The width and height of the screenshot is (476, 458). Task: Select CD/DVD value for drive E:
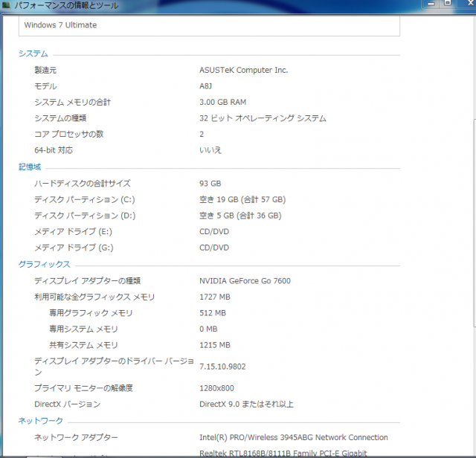(214, 232)
